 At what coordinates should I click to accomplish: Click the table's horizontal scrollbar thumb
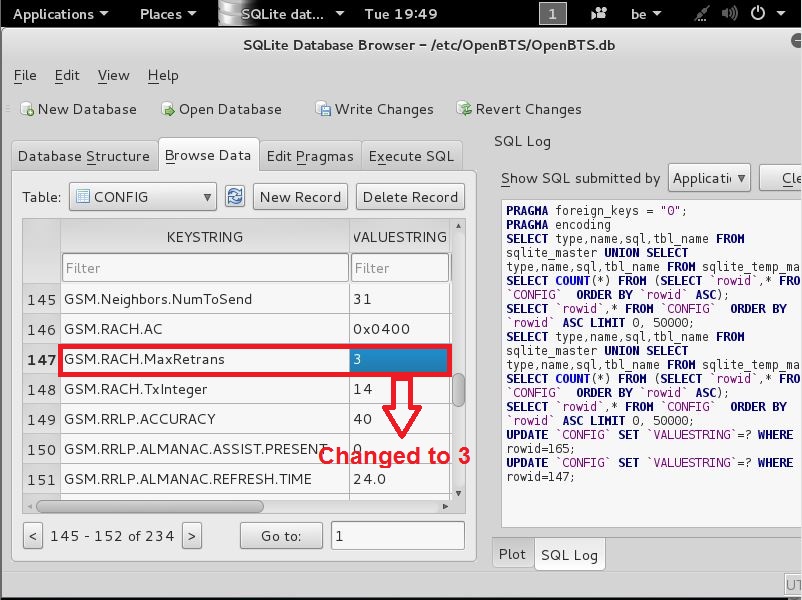click(150, 506)
